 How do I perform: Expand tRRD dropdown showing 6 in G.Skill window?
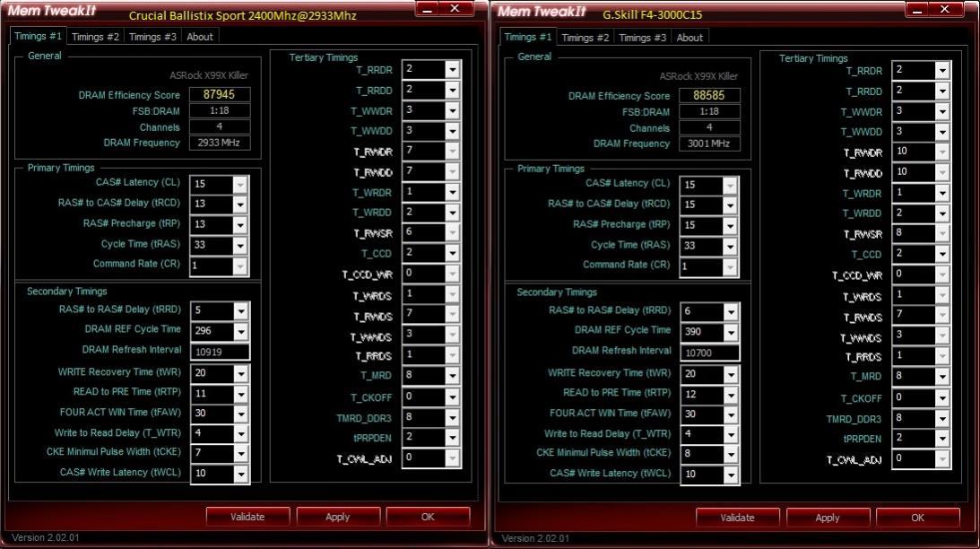click(x=731, y=311)
